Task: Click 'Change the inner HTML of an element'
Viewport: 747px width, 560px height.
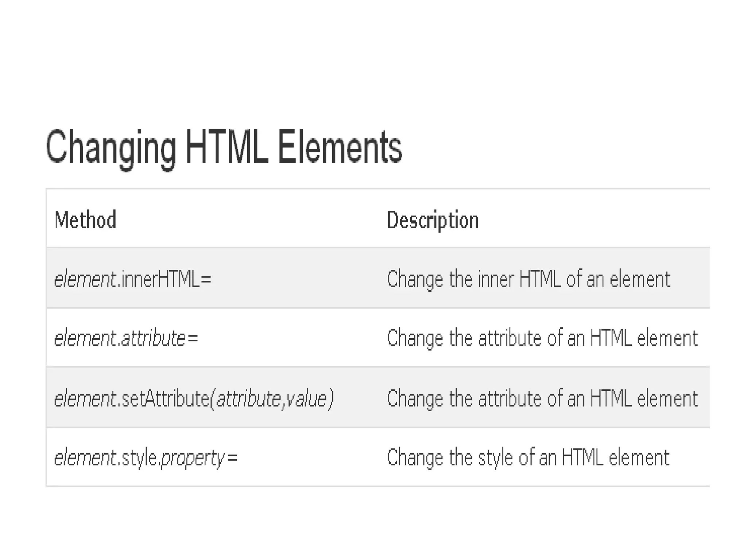Action: tap(528, 280)
